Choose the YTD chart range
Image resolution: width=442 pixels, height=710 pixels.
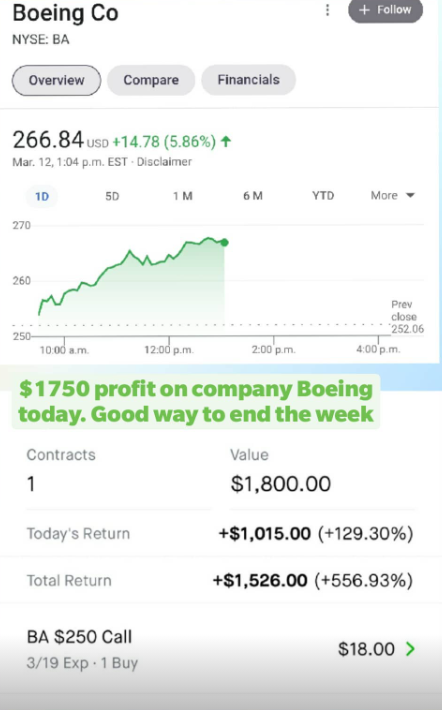[x=323, y=196]
